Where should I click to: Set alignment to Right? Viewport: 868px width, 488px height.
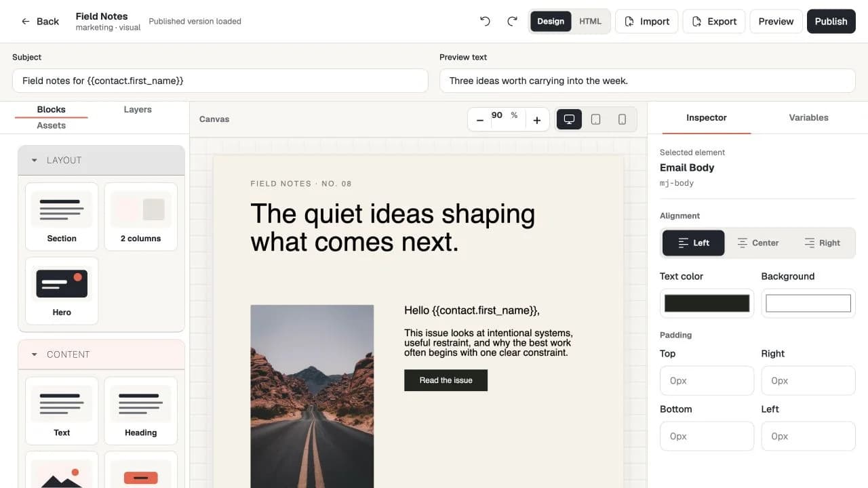(x=822, y=243)
